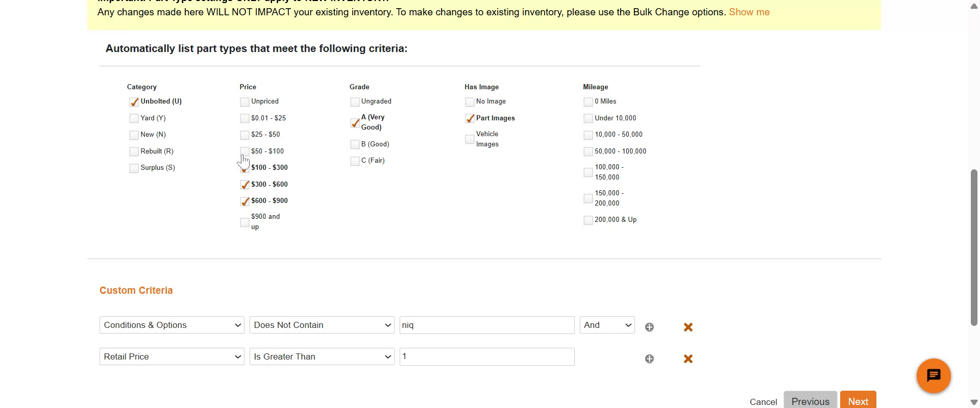Screen dimensions: 980x408
Task: Enable the Yard (Y) category checkbox
Action: pyautogui.click(x=134, y=118)
